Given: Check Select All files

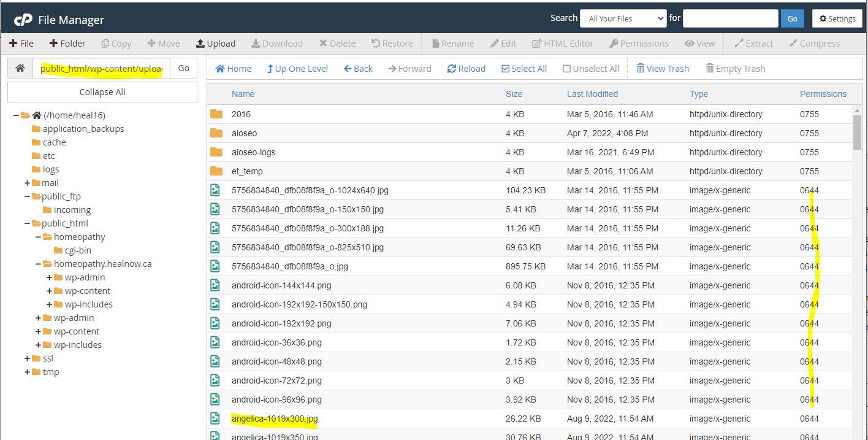Looking at the screenshot, I should point(524,69).
